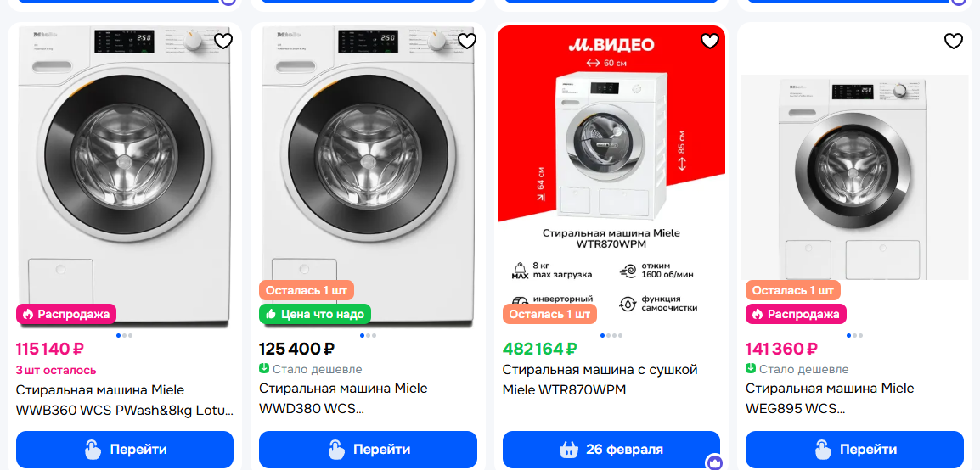Toggle heart on Miele WWD380 washer card
Image resolution: width=980 pixels, height=470 pixels.
[x=466, y=41]
